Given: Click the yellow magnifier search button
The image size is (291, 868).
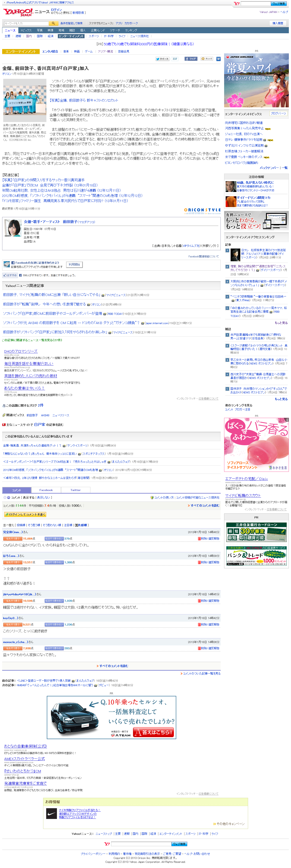Looking at the screenshot, I should 53,23.
